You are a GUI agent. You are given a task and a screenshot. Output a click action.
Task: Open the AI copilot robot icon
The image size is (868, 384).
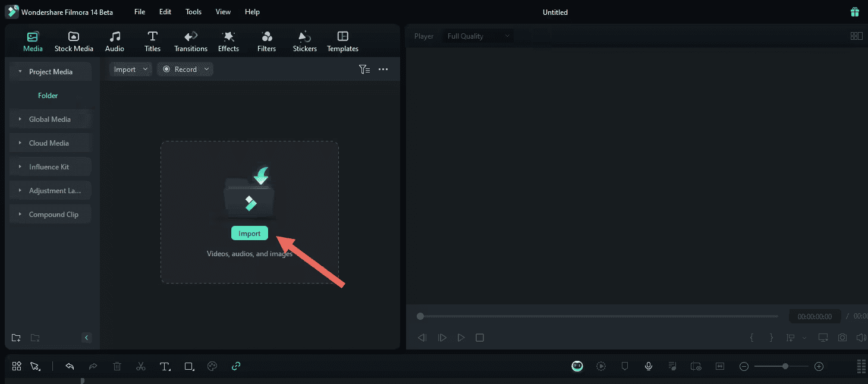pyautogui.click(x=577, y=366)
